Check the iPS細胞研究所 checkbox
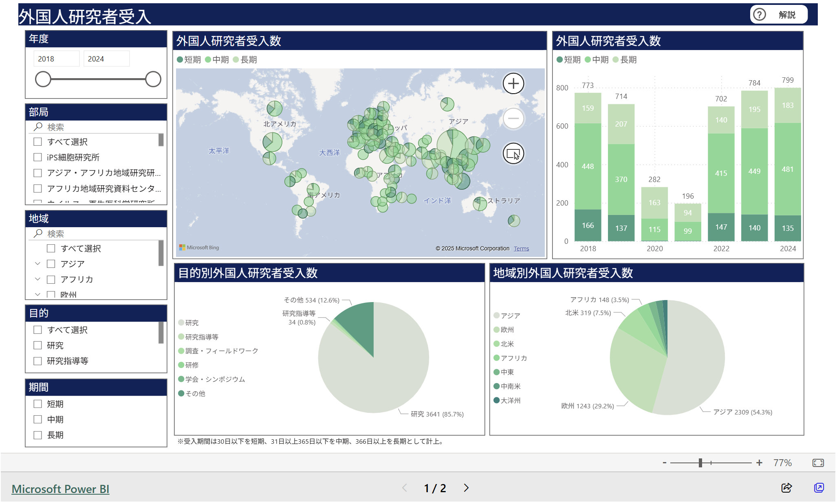This screenshot has height=504, width=839. (x=38, y=157)
